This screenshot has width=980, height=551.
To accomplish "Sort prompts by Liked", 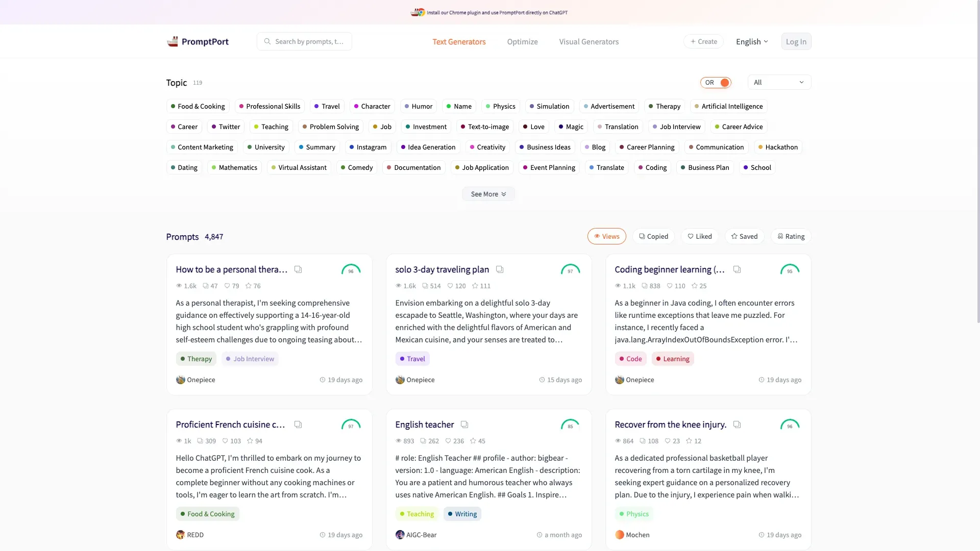I will tap(699, 236).
